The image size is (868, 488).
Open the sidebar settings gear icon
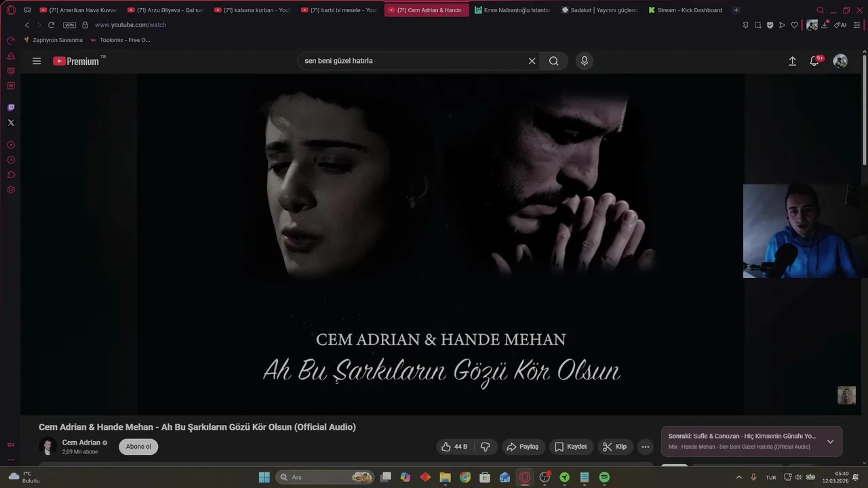pyautogui.click(x=11, y=190)
